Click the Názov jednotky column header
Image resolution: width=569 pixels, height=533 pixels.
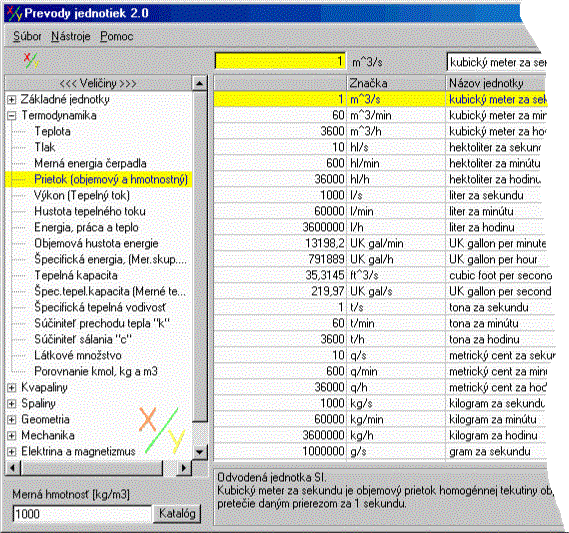[x=496, y=83]
